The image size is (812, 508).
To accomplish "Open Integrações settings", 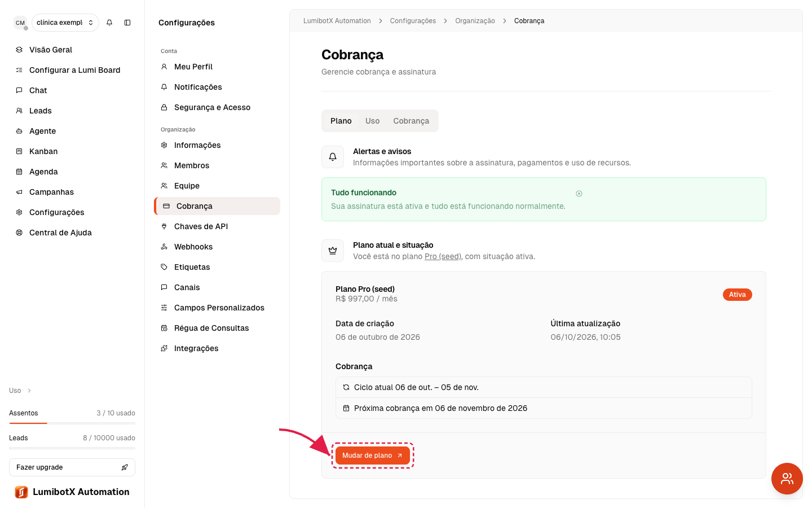I will (x=217, y=348).
